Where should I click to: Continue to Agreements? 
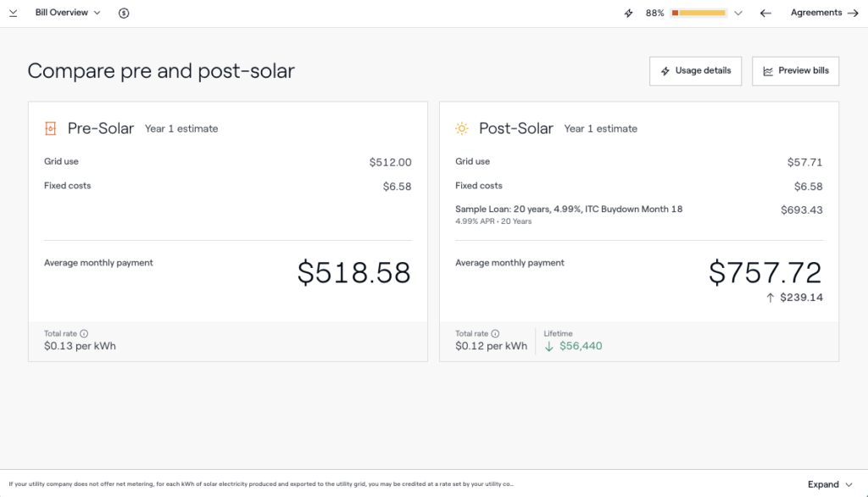coord(824,13)
